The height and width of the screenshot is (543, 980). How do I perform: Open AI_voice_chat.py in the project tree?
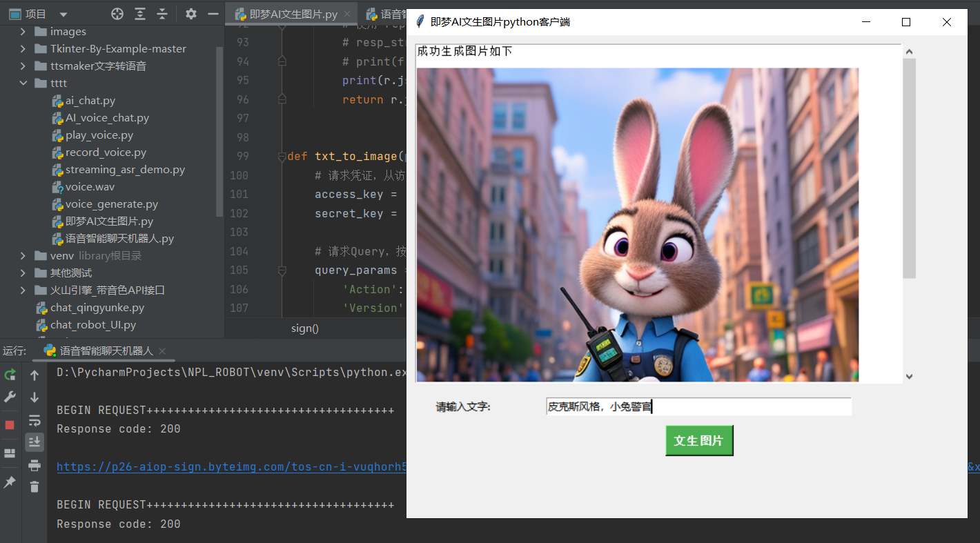click(x=107, y=118)
